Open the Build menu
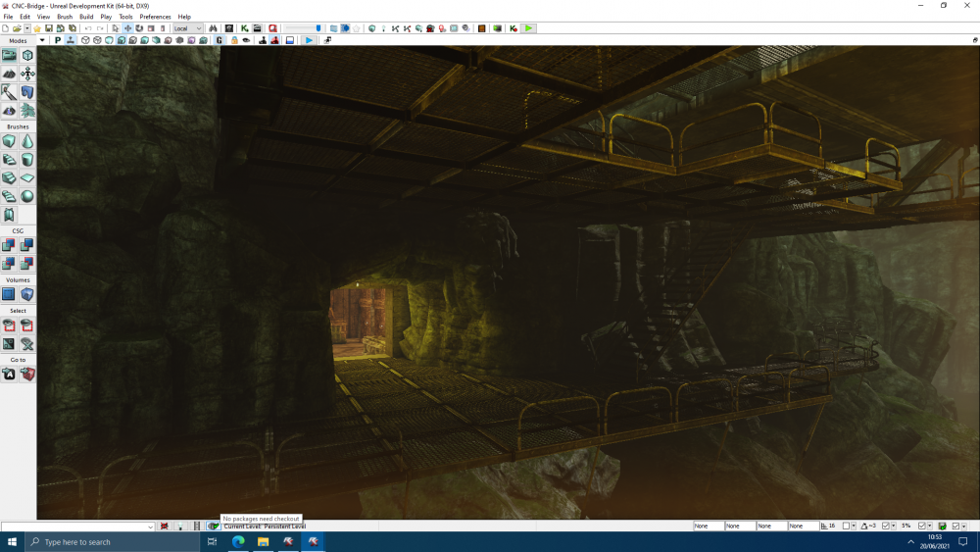980x552 pixels. tap(86, 17)
